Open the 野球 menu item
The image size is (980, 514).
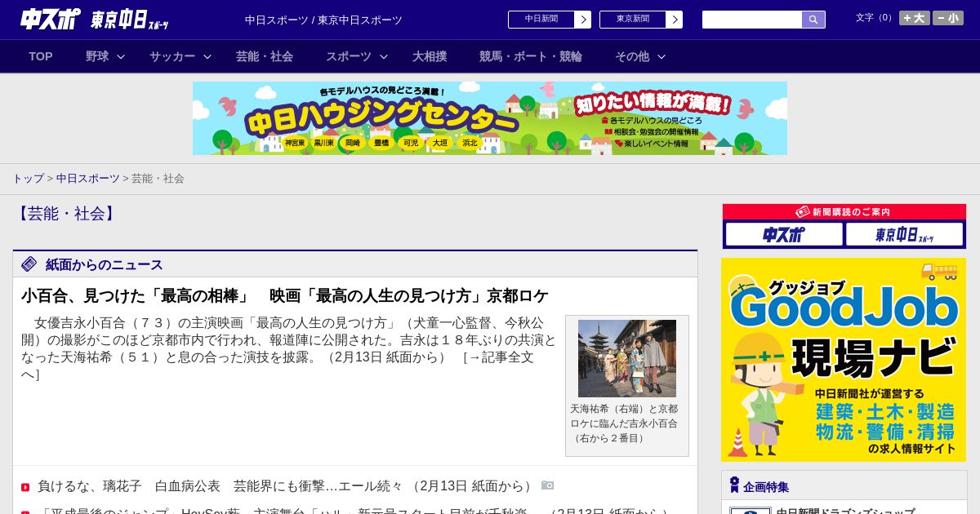(97, 56)
